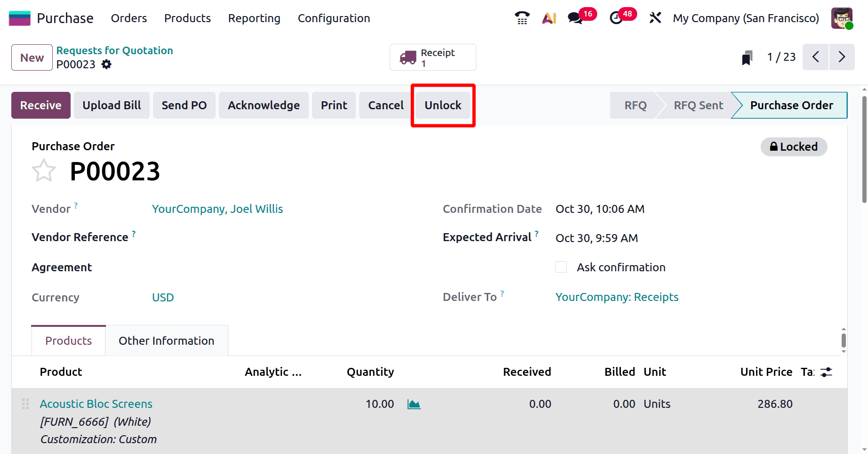
Task: Click the AI assistant icon
Action: tap(549, 18)
